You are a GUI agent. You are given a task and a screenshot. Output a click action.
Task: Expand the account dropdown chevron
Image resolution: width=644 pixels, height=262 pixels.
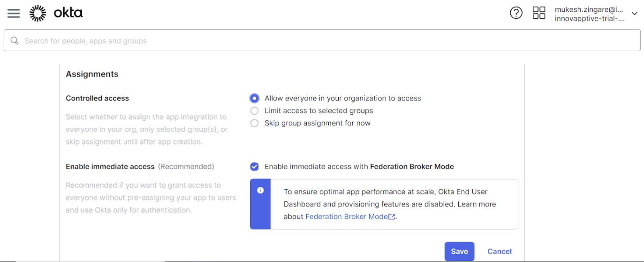tap(635, 14)
